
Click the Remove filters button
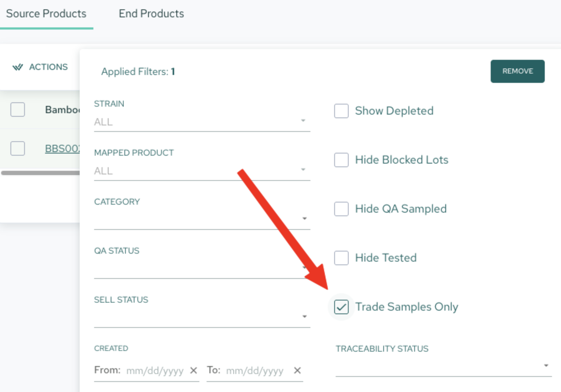point(517,71)
